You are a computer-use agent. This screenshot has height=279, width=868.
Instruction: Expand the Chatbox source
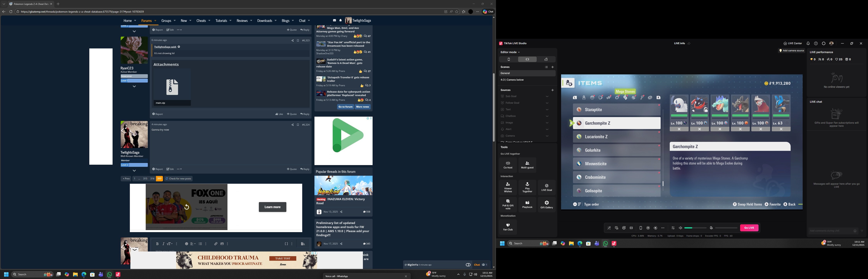click(x=547, y=116)
